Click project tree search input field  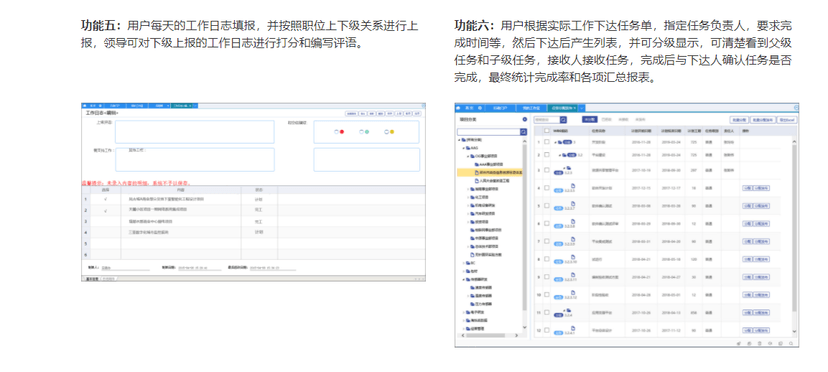click(488, 132)
